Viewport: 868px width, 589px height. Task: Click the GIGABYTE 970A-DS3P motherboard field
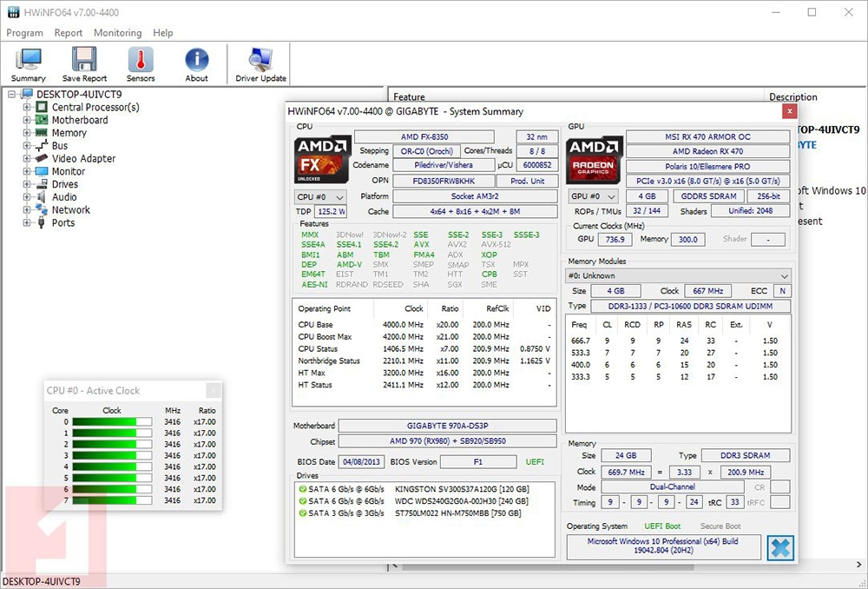tap(447, 426)
